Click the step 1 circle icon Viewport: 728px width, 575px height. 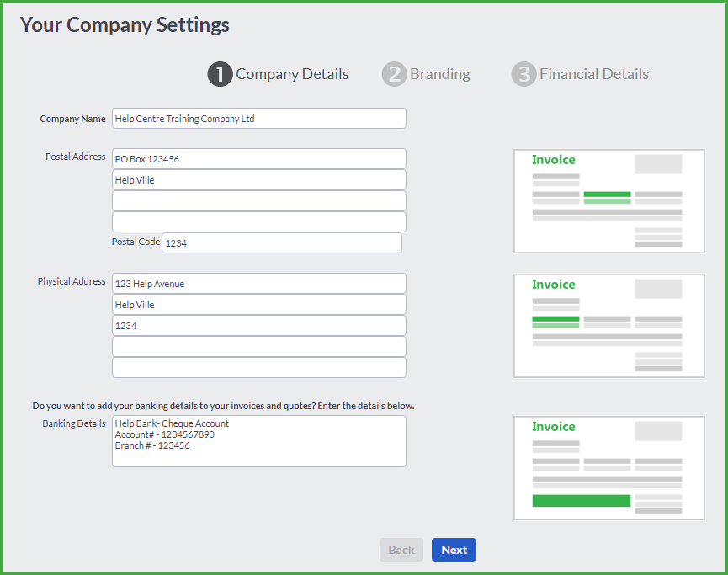(x=220, y=74)
